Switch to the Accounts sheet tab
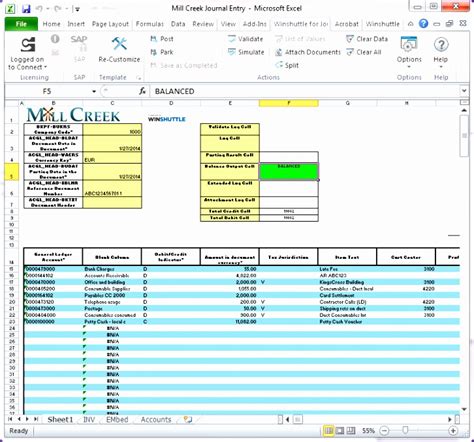474x442 pixels. [156, 420]
